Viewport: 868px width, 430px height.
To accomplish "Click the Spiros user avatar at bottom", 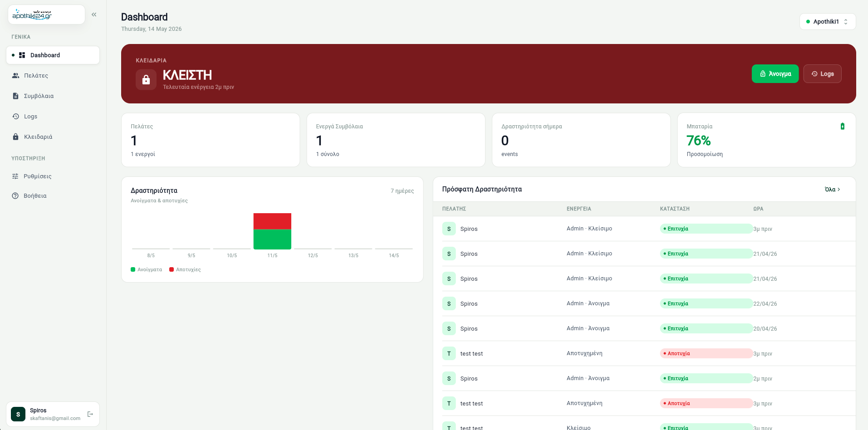I will tap(18, 414).
